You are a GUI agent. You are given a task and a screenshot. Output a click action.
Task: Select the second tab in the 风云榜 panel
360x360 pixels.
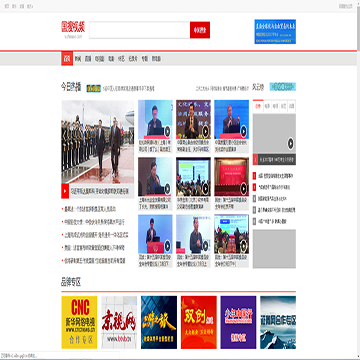pyautogui.click(x=267, y=106)
